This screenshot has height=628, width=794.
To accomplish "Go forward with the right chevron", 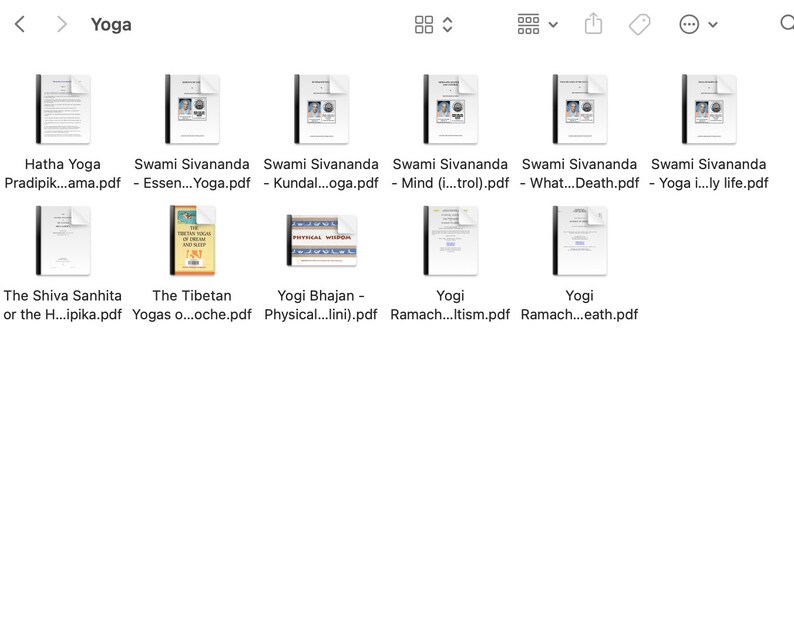I will (x=62, y=24).
